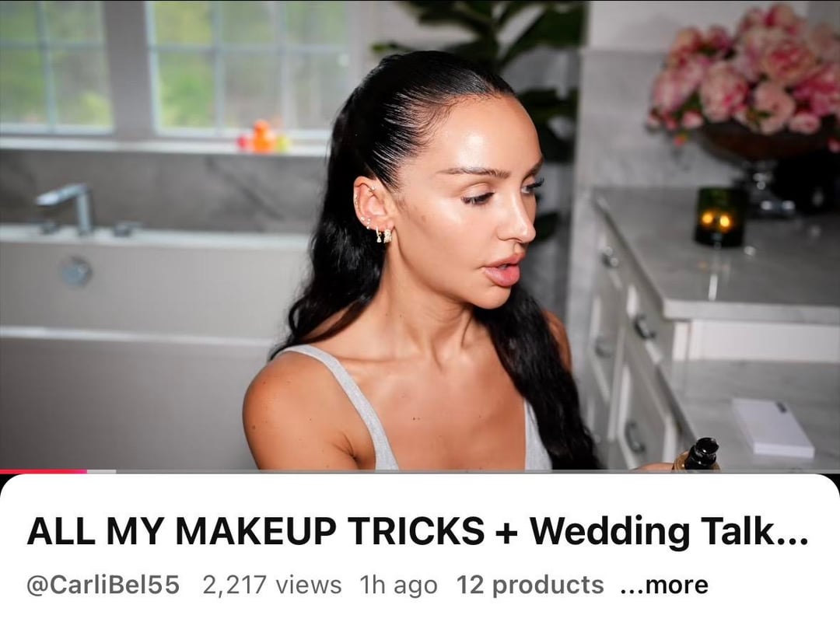Click the "1h ago" upload time
The height and width of the screenshot is (629, 840).
398,585
